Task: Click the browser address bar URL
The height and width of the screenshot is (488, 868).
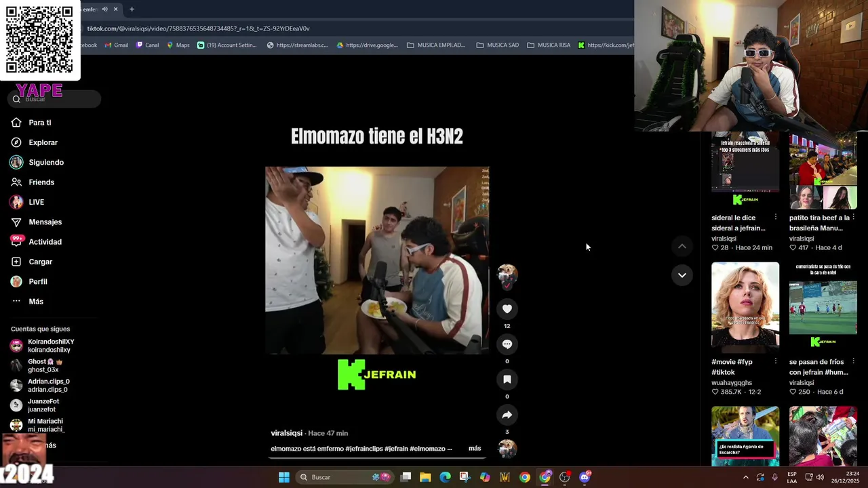Action: pyautogui.click(x=198, y=28)
